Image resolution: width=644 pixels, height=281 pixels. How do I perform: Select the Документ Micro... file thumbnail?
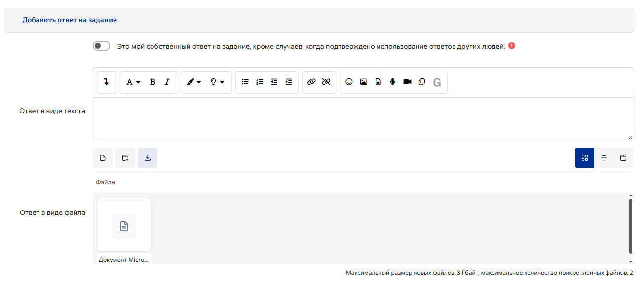[x=124, y=225]
